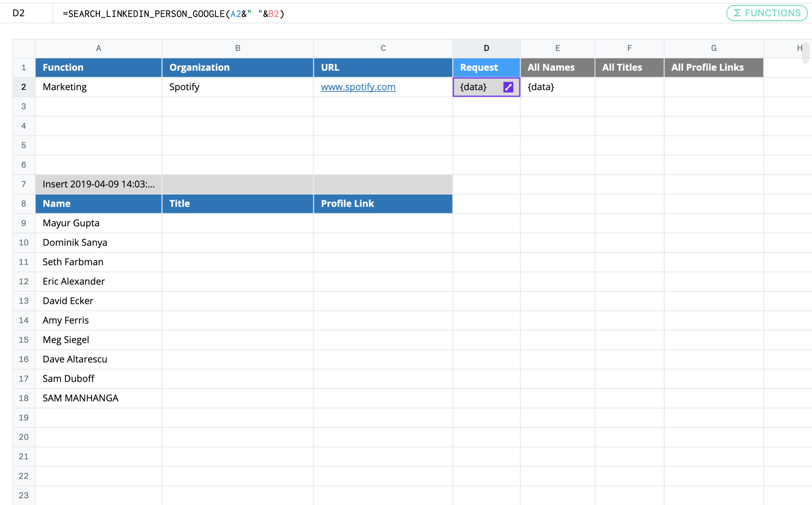Select column D header

486,48
